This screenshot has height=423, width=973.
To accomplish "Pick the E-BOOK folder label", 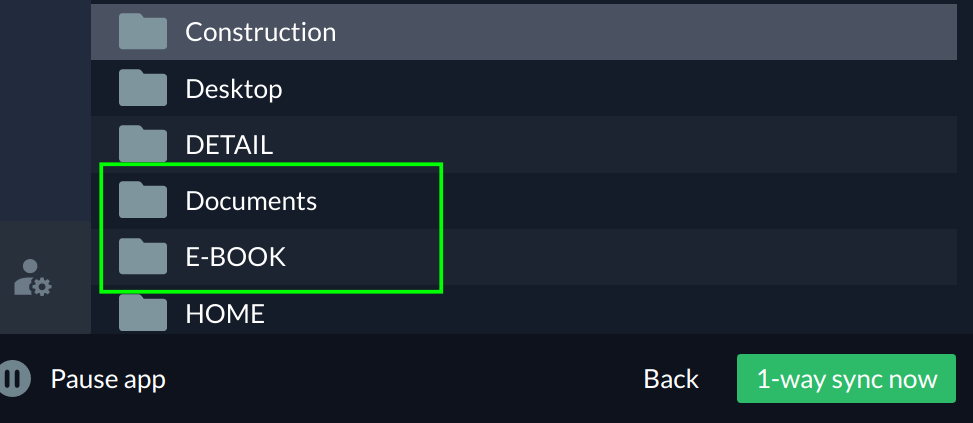I will coord(236,257).
